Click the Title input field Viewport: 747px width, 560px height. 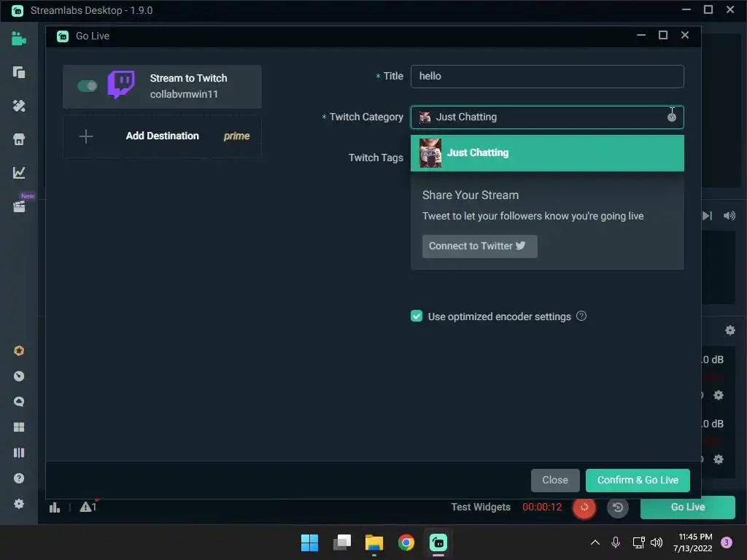(x=547, y=76)
